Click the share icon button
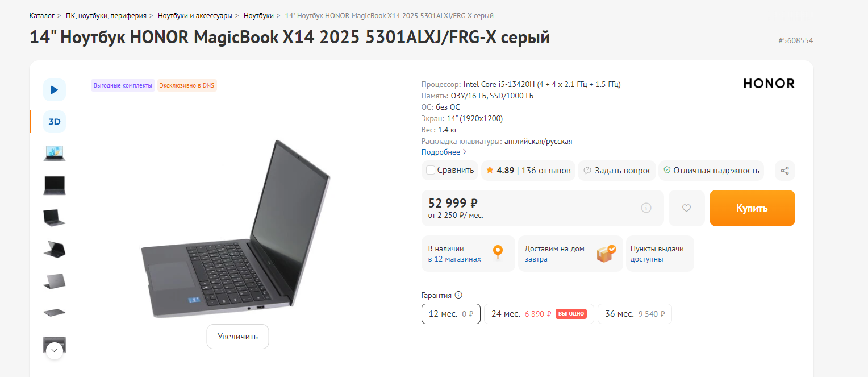Viewport: 868px width, 377px height. point(785,171)
